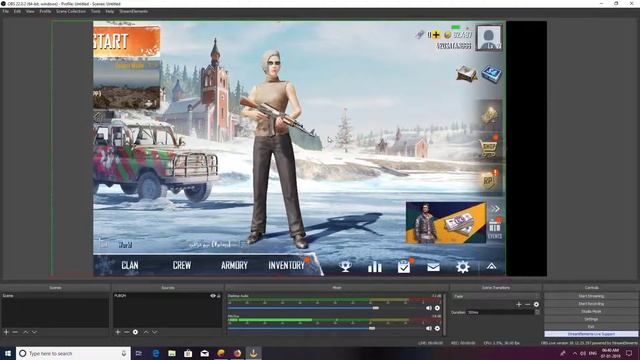
Task: Open source properties gear icon
Action: pos(136,332)
